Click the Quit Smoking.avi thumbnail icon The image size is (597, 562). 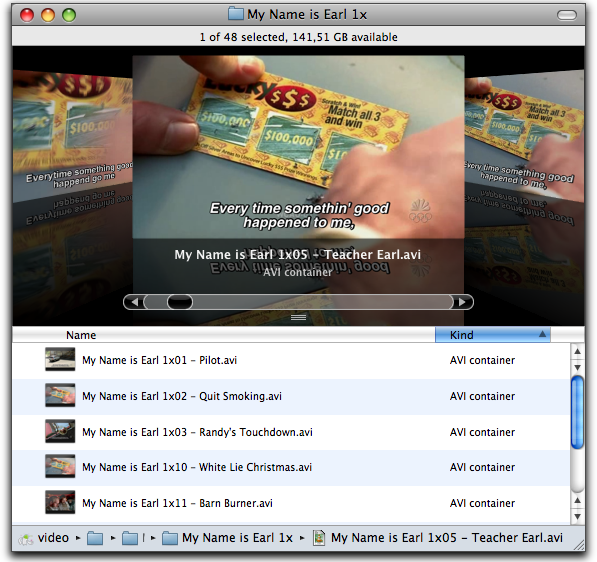pyautogui.click(x=60, y=395)
